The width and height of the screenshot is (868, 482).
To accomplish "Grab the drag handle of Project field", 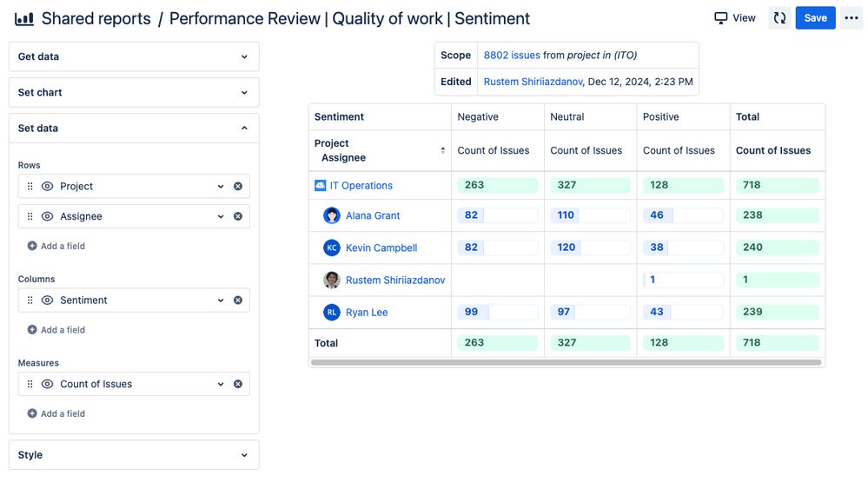I will click(30, 187).
